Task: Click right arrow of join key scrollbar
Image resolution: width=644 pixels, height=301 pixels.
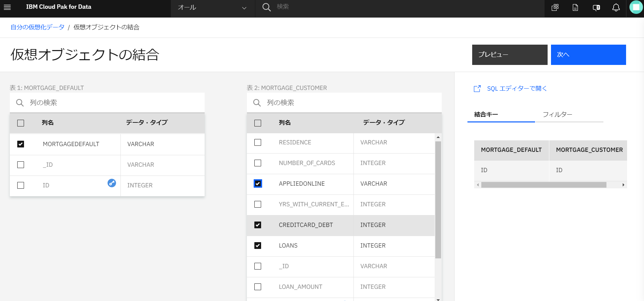Action: pos(623,185)
